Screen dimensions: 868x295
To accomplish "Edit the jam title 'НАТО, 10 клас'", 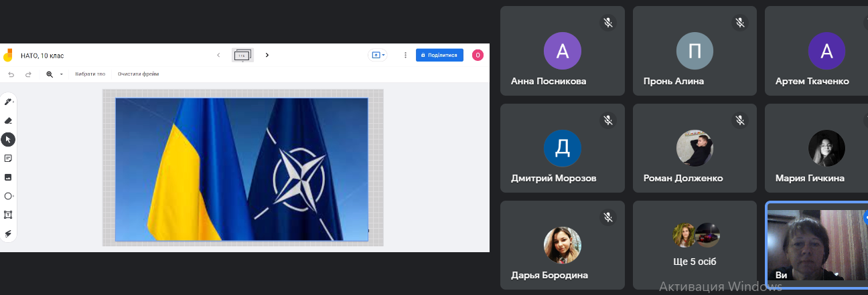I will [x=42, y=56].
